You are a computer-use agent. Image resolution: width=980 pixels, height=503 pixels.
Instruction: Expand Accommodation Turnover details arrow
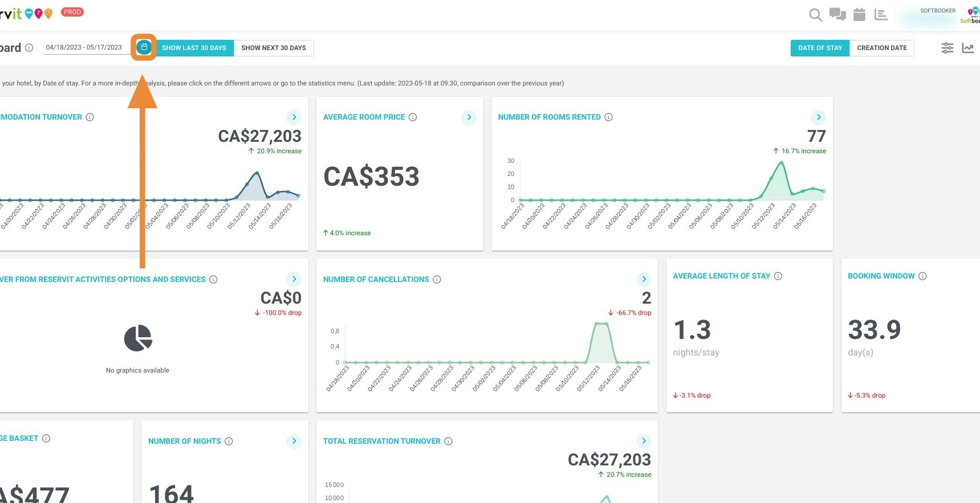click(294, 117)
